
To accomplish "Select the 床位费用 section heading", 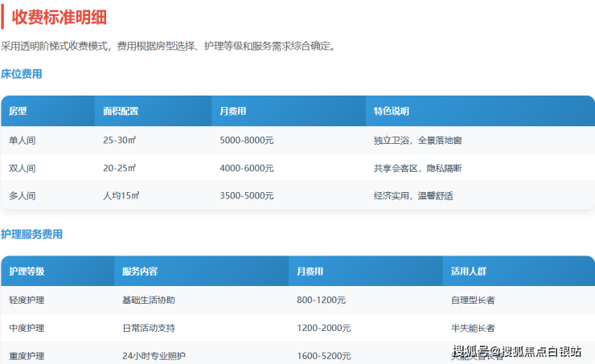I will 22,74.
